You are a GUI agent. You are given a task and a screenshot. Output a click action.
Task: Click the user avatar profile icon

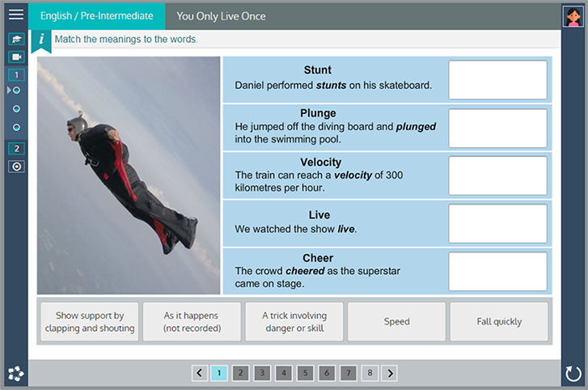pos(573,15)
